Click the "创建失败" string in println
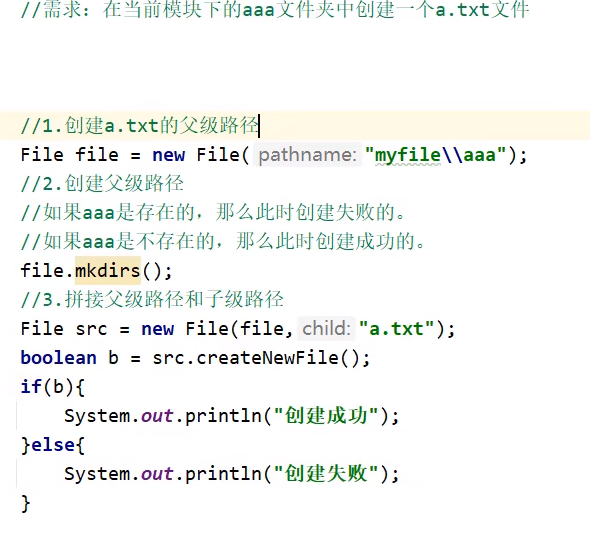590x533 pixels. (x=326, y=474)
